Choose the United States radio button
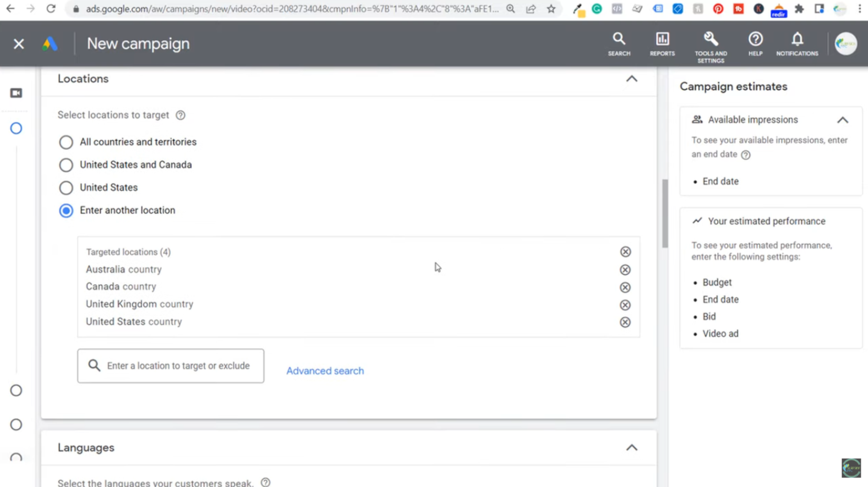This screenshot has width=868, height=487. tap(66, 188)
